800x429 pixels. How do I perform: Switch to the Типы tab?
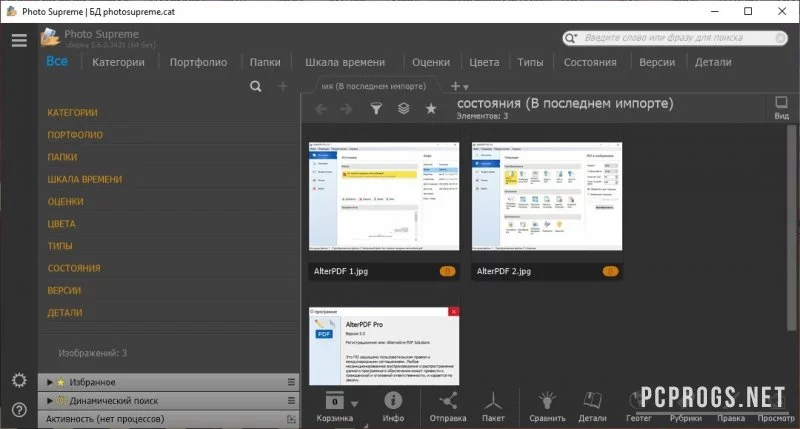[530, 62]
